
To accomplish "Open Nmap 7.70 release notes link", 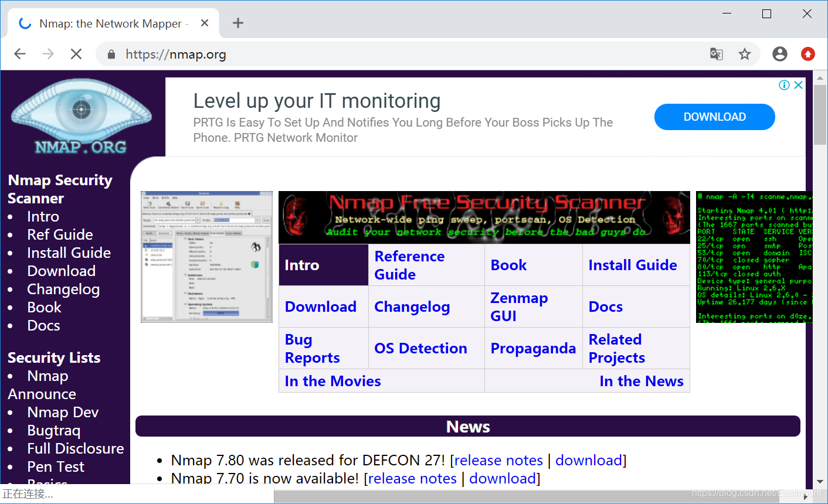I will [413, 478].
